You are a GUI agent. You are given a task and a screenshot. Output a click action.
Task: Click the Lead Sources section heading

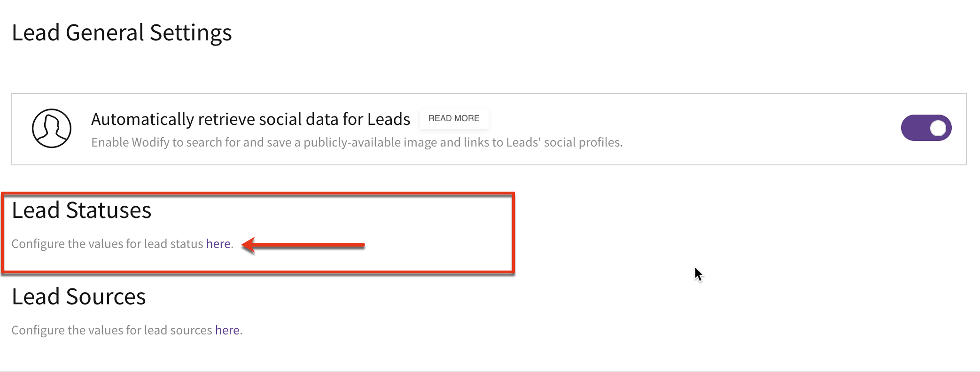click(79, 296)
